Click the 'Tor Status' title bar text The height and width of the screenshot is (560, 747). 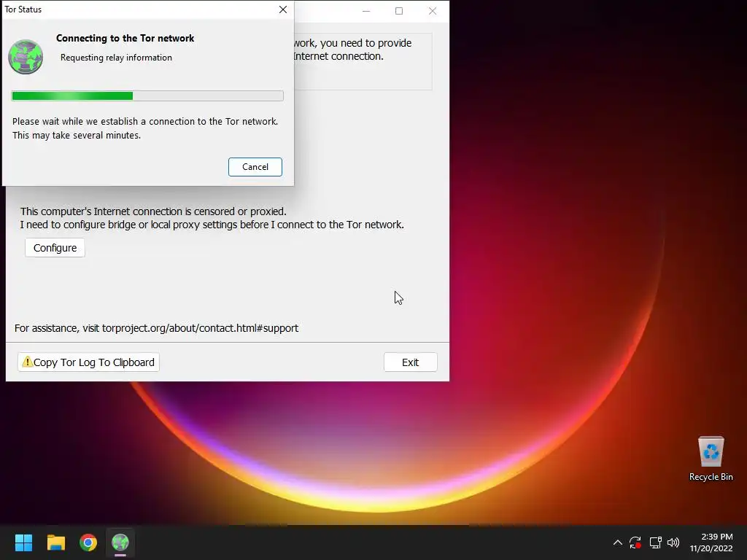click(23, 9)
